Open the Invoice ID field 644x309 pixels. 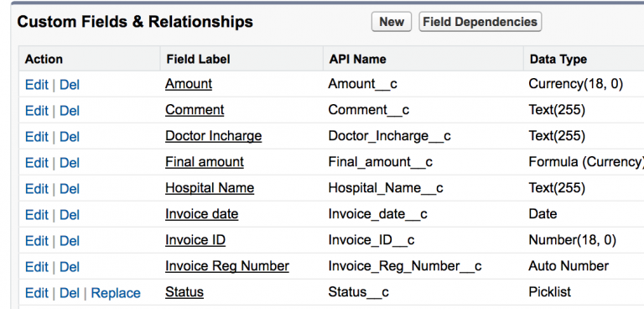(x=195, y=240)
